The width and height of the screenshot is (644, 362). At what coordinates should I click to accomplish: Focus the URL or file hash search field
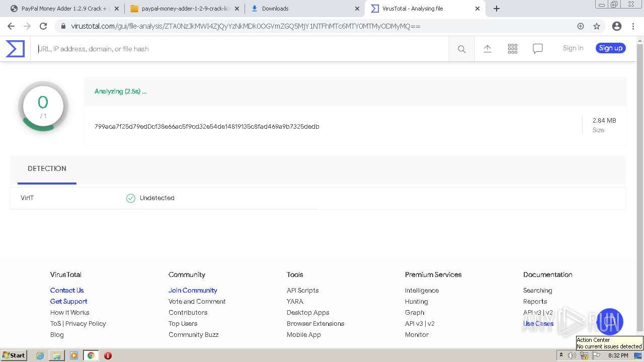pyautogui.click(x=240, y=49)
